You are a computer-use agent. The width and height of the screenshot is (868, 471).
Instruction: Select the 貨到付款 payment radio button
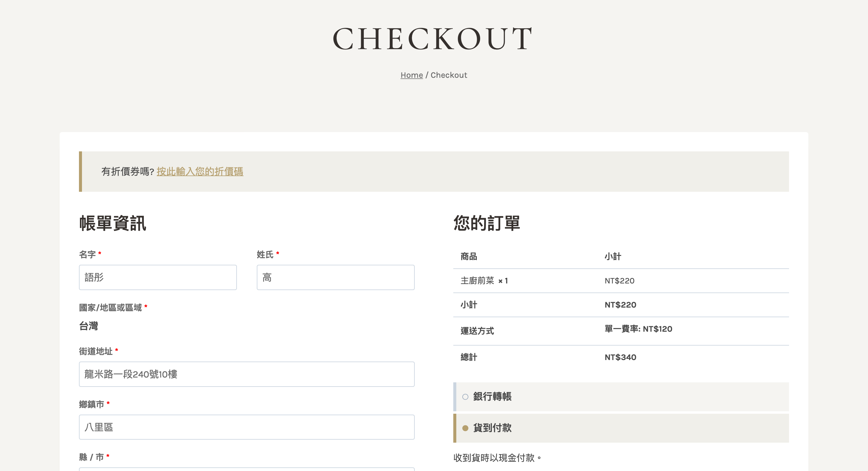pyautogui.click(x=465, y=428)
